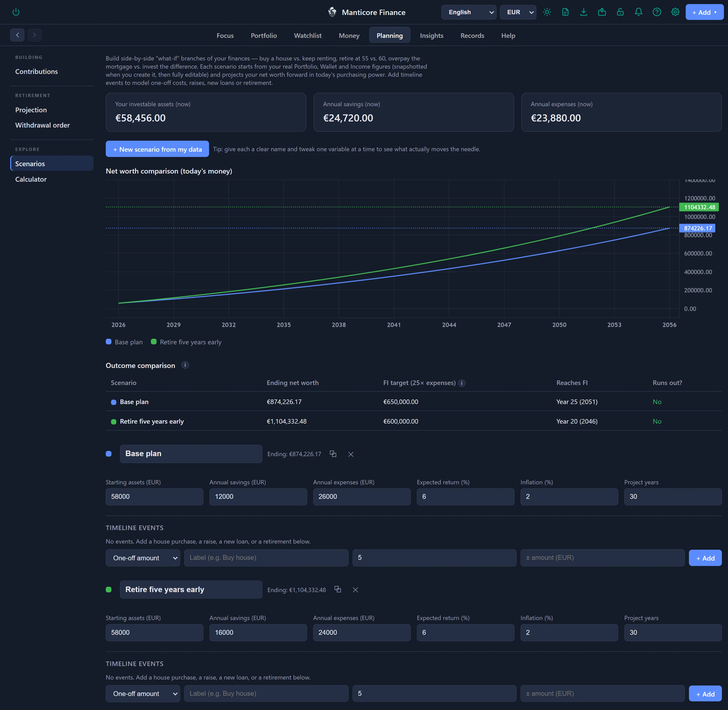
Task: Remove the Retire five years early scenario
Action: click(355, 590)
